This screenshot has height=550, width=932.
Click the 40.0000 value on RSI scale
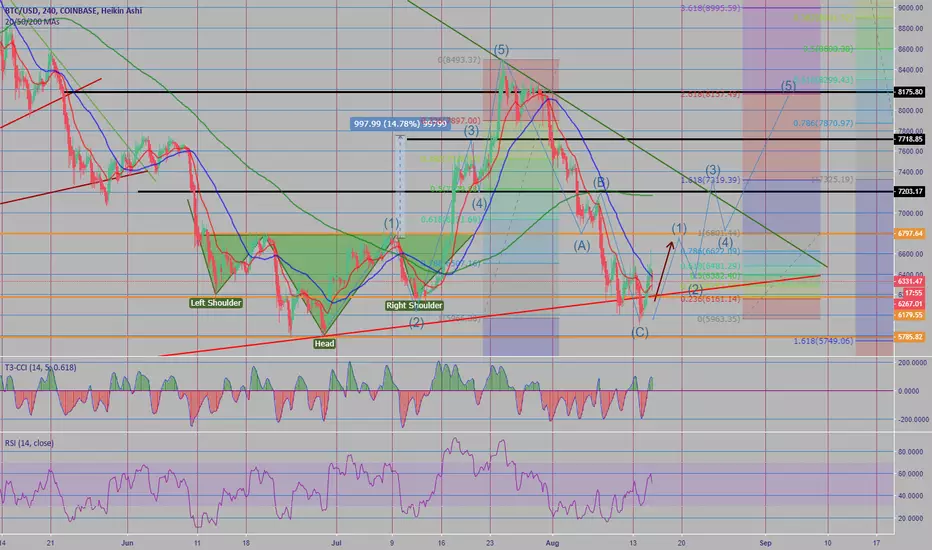tap(911, 496)
